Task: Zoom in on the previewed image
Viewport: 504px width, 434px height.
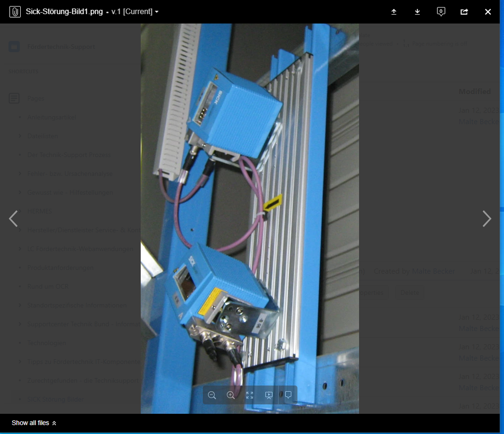Action: point(231,395)
